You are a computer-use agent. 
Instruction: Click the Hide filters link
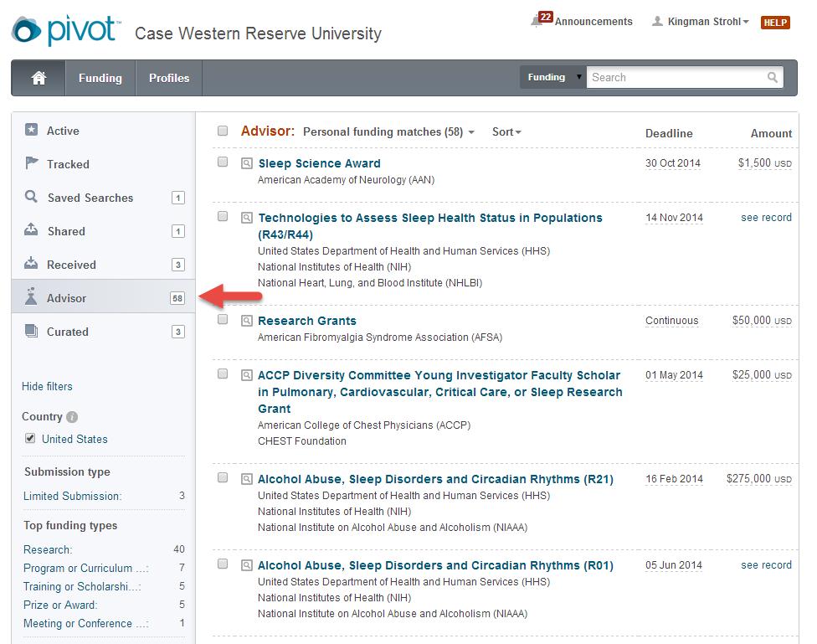[x=47, y=386]
